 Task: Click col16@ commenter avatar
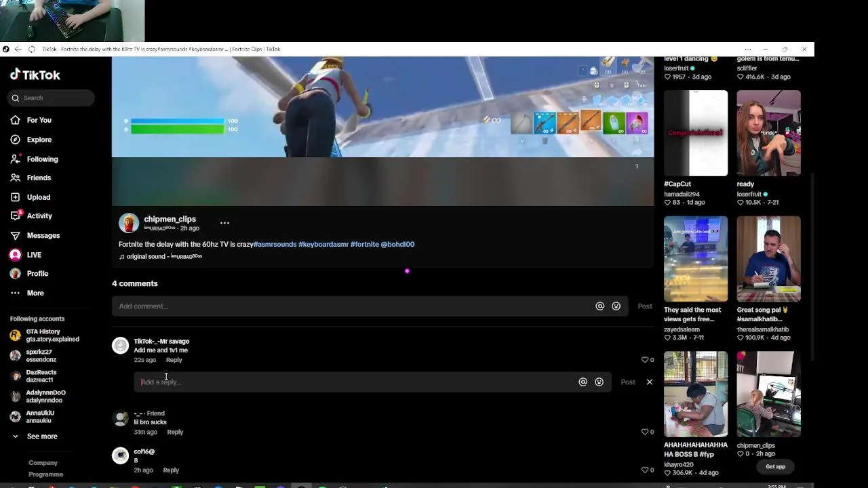point(120,455)
